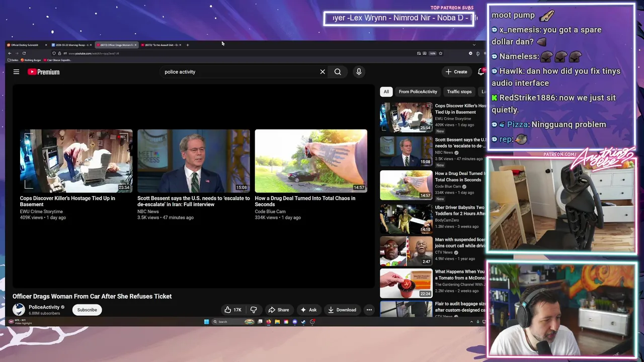The height and width of the screenshot is (362, 644).
Task: Click video title Officer Drags Woman From Car
Action: 92,296
